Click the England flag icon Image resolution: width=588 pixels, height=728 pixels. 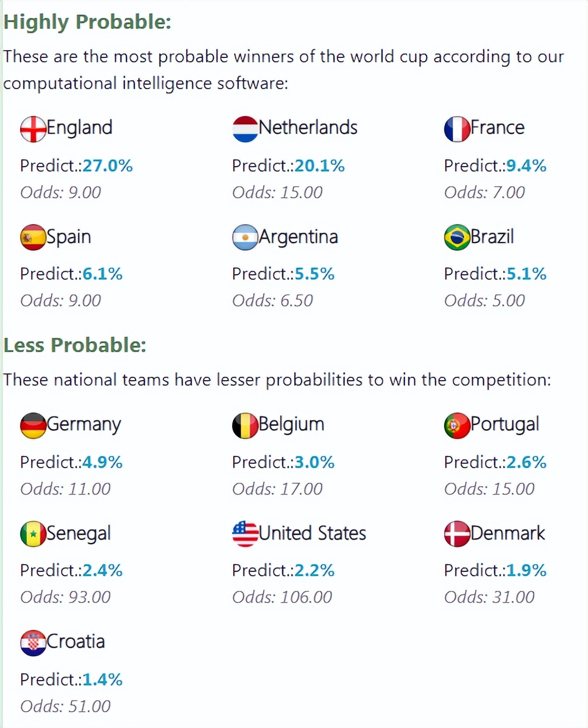pos(33,129)
